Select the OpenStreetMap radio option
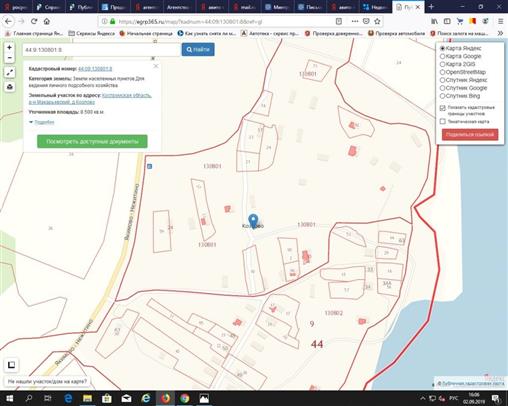The image size is (508, 406). tap(443, 72)
